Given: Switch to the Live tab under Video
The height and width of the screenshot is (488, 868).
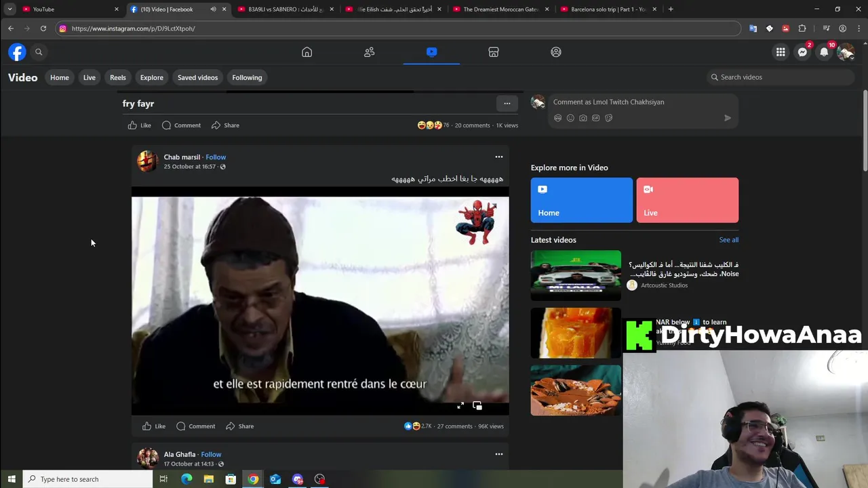Looking at the screenshot, I should (90, 77).
